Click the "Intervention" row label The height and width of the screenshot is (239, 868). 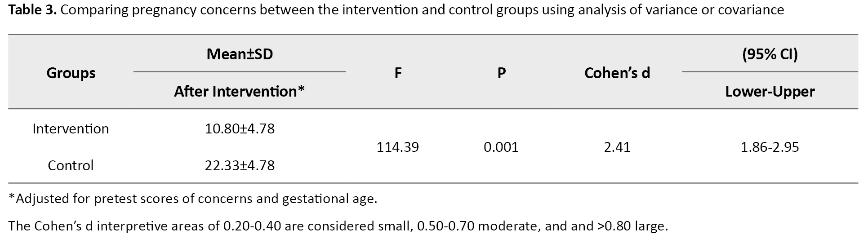click(71, 129)
